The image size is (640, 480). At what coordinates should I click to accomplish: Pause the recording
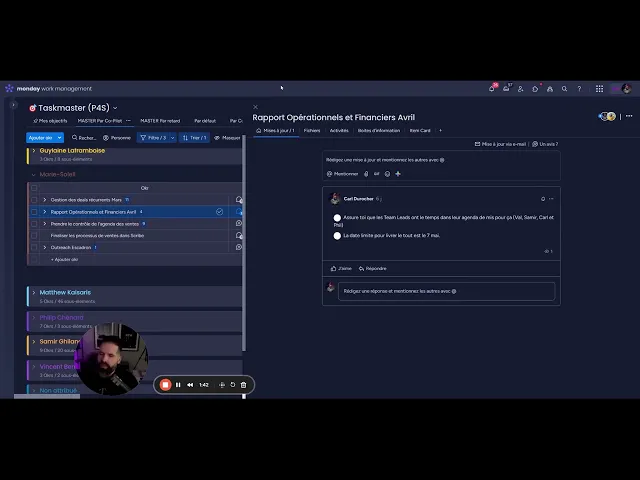(178, 384)
